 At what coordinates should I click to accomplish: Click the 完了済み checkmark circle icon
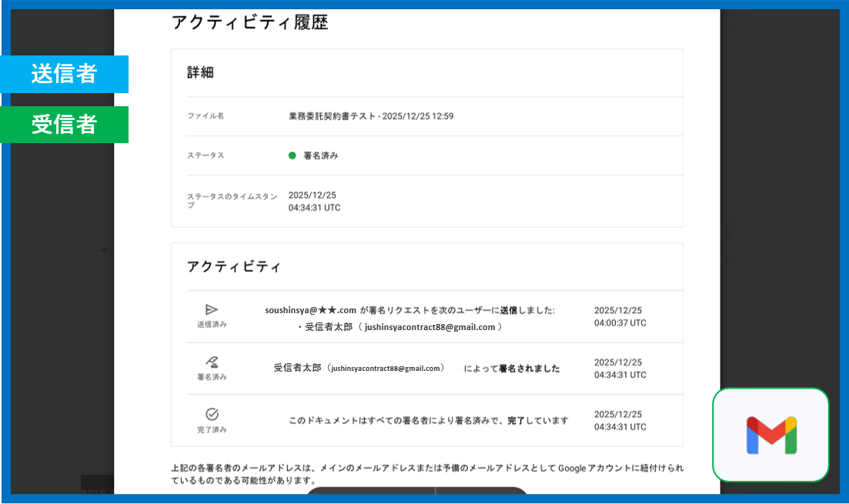[212, 414]
